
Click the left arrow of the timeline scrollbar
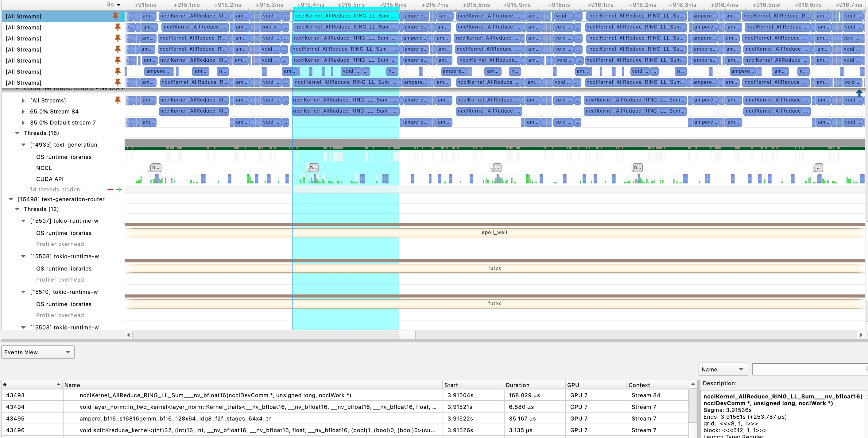(128, 335)
